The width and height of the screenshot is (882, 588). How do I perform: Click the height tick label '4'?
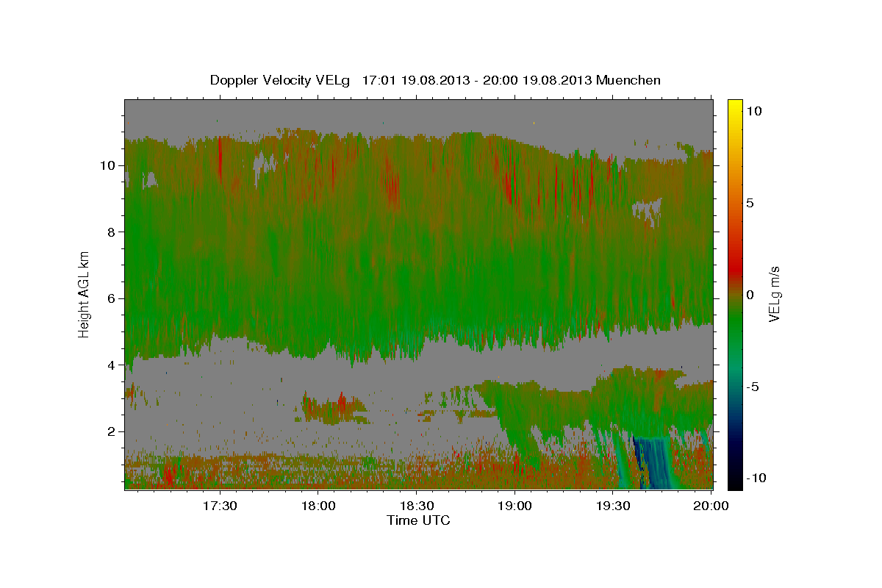[112, 365]
